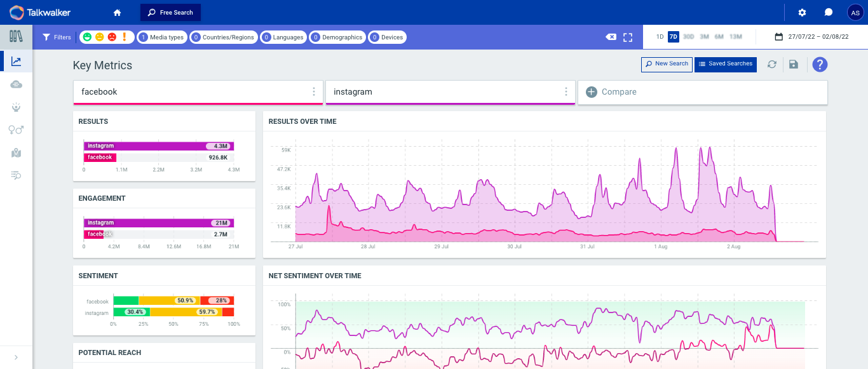
Task: Click the SENTIMENT panel heading
Action: 98,276
